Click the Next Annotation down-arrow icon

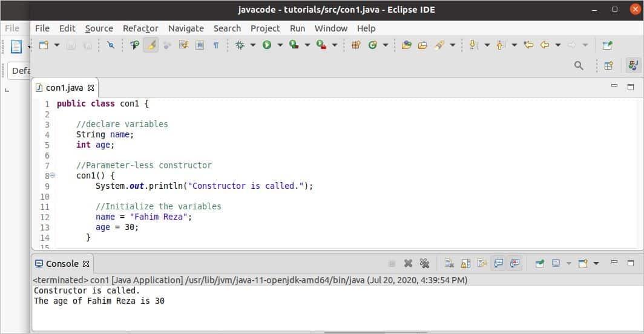click(x=473, y=45)
